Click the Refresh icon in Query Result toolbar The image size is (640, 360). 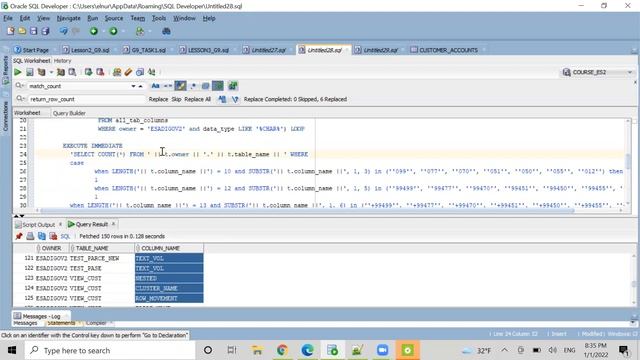[x=42, y=236]
